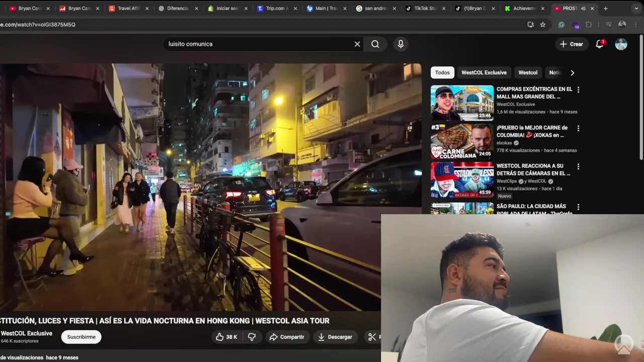Close the Trip.com tab
The height and width of the screenshot is (362, 644).
coord(296,9)
